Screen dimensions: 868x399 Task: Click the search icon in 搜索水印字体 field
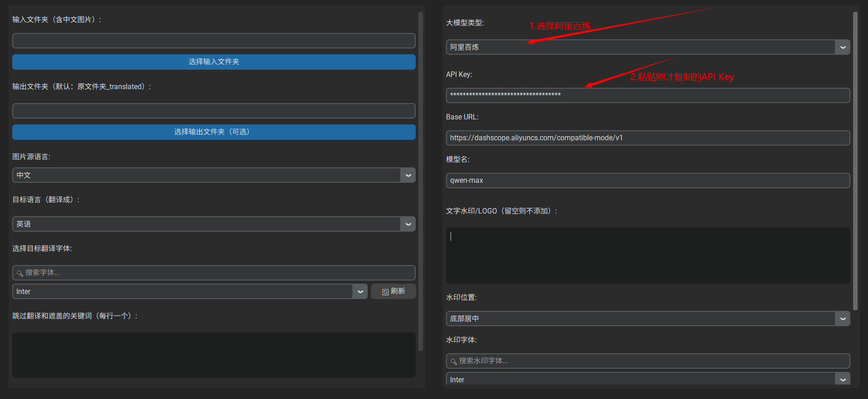coord(453,361)
